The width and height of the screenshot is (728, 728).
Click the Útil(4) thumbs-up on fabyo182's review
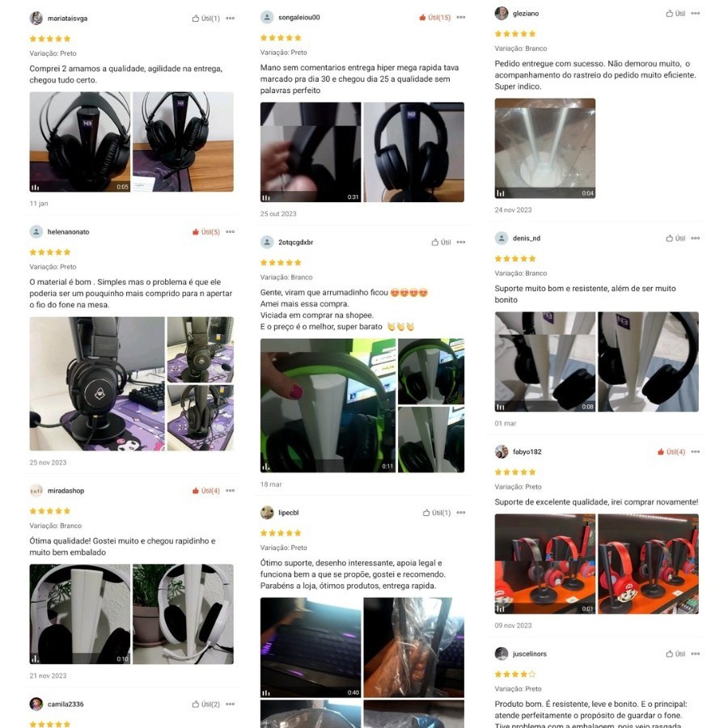671,451
